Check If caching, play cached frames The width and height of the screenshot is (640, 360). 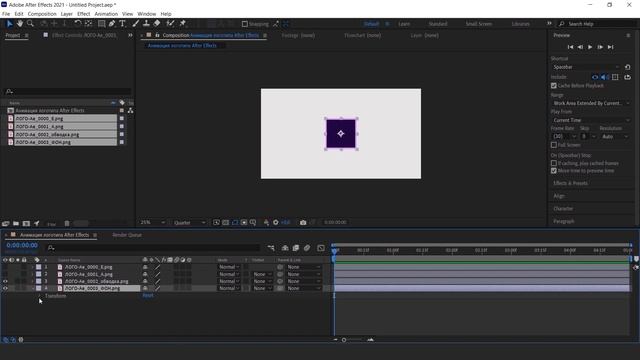pos(554,163)
